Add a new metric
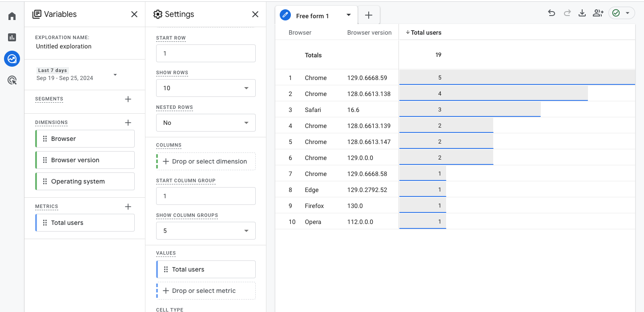This screenshot has height=312, width=644. pos(128,207)
